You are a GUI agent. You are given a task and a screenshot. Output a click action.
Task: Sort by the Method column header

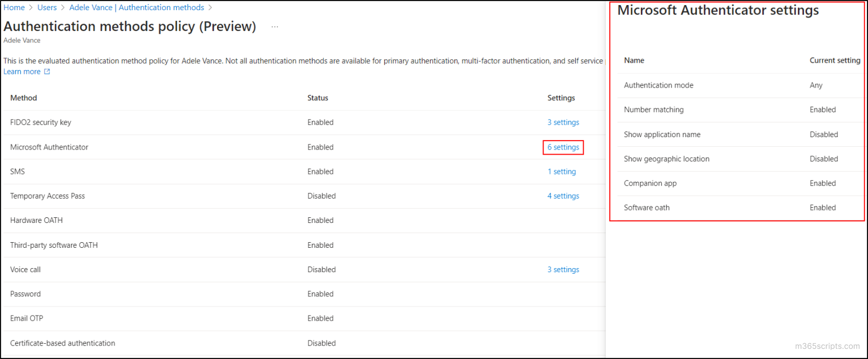pos(23,98)
